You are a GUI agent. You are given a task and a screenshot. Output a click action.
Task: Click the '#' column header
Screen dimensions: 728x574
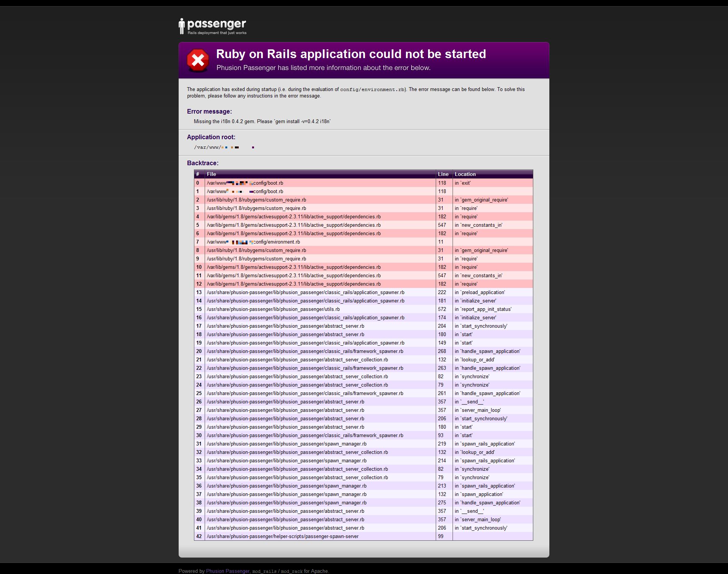click(x=198, y=174)
